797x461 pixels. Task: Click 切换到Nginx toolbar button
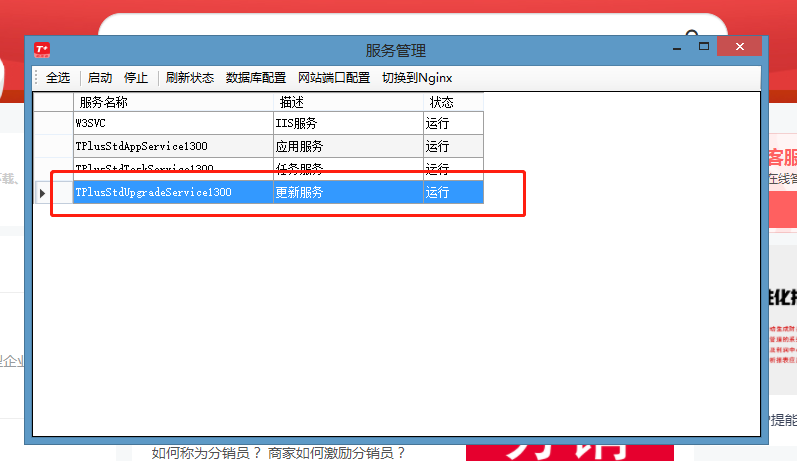pos(417,78)
